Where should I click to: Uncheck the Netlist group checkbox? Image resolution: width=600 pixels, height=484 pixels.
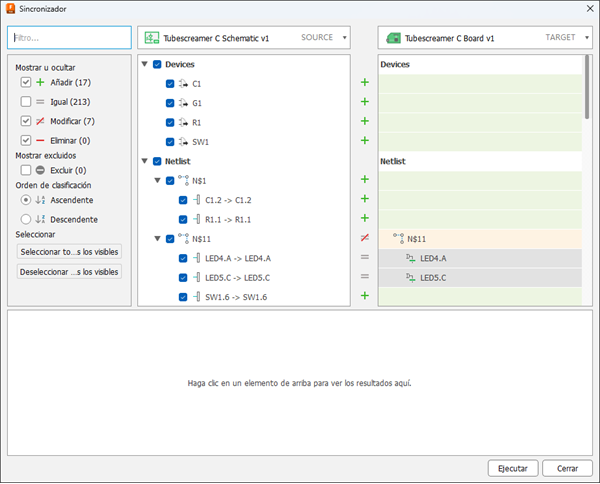coord(157,161)
